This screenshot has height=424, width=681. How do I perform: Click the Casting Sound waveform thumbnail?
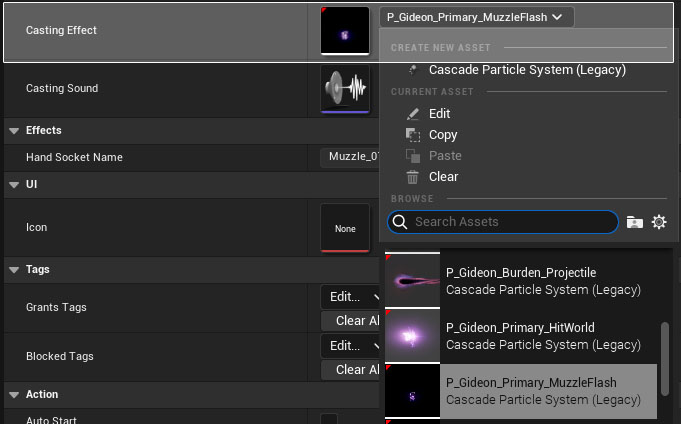click(x=344, y=89)
